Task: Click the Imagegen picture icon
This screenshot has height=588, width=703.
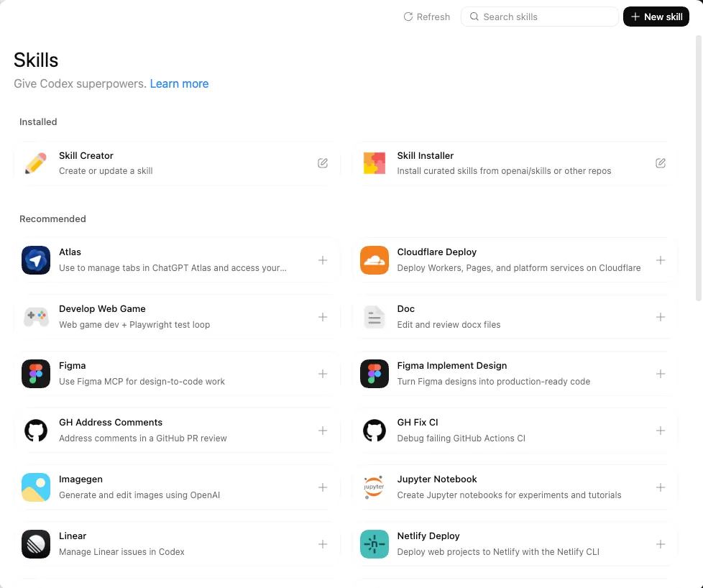Action: 36,487
